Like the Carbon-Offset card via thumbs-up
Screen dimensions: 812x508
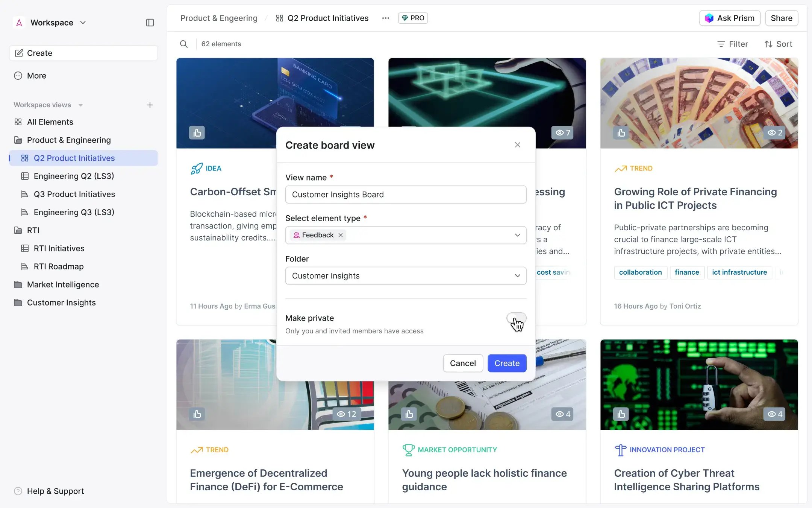pos(197,132)
